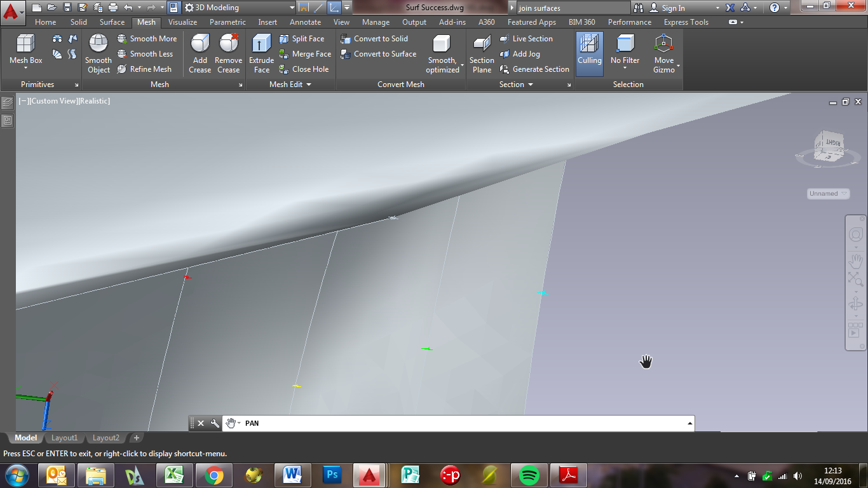Open the Layout1 tab

pos(64,438)
